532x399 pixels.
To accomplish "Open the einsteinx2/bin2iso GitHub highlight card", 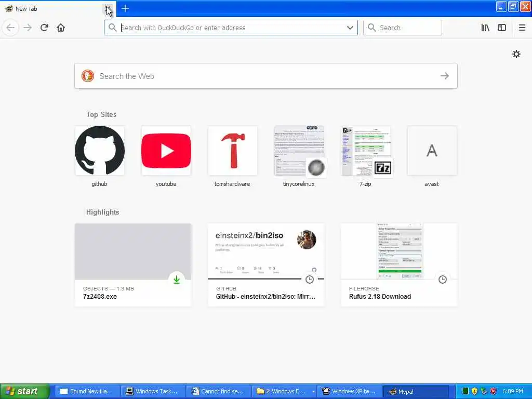I will pyautogui.click(x=266, y=264).
